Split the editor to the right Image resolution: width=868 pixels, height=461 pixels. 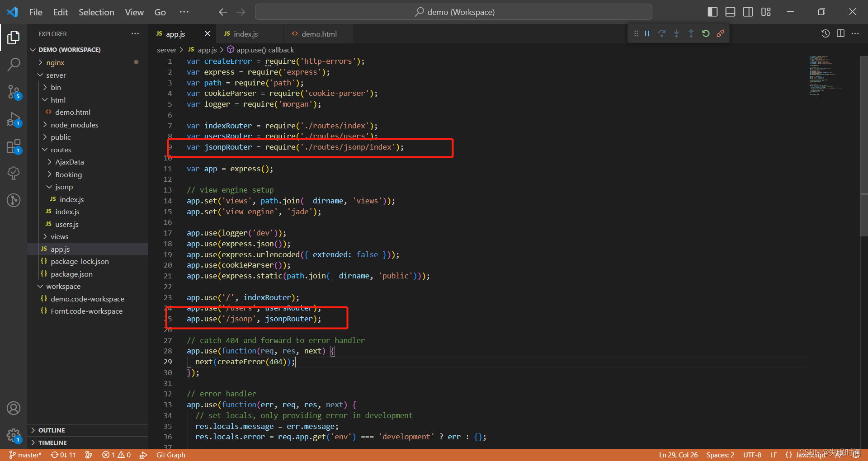840,33
